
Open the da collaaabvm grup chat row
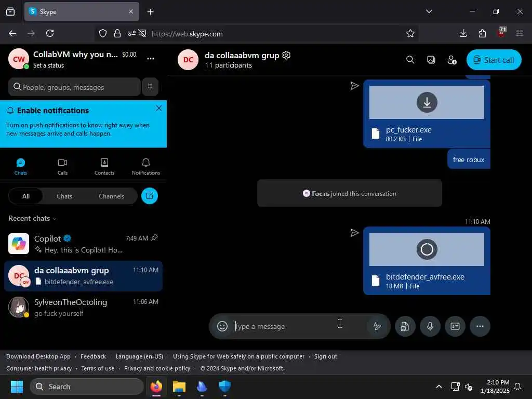(x=83, y=276)
